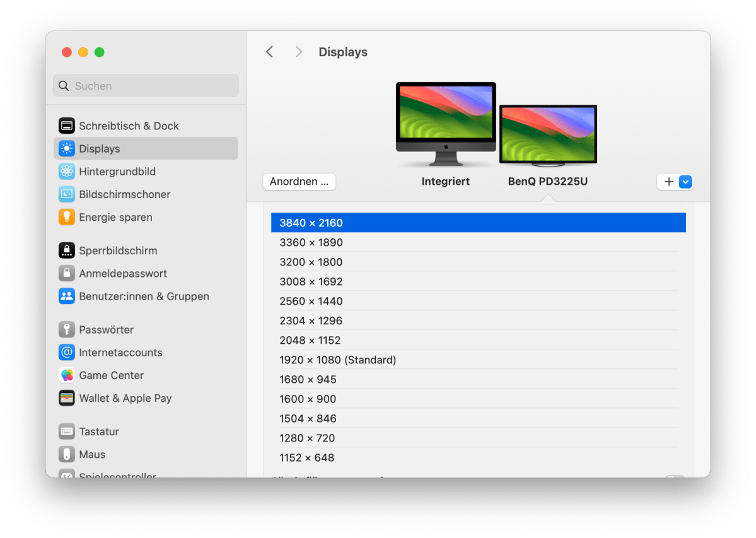The height and width of the screenshot is (538, 756).
Task: Select the Displays sidebar item
Action: click(x=146, y=149)
